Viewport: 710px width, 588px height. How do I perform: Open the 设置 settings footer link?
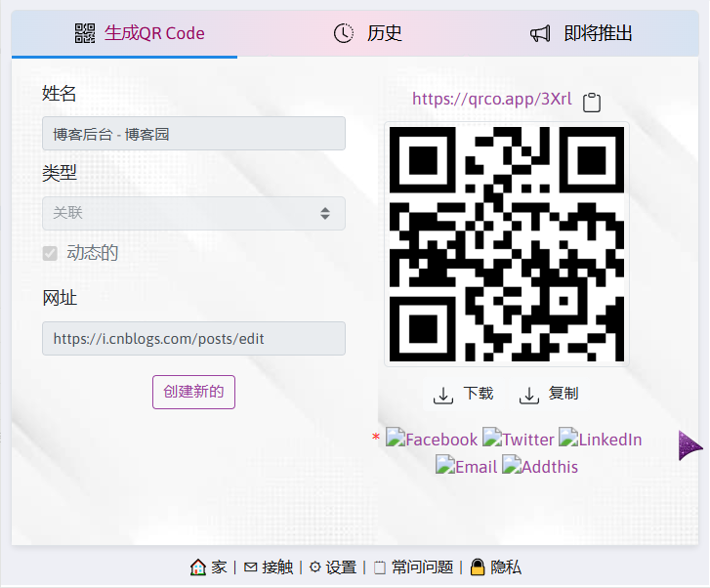[333, 567]
